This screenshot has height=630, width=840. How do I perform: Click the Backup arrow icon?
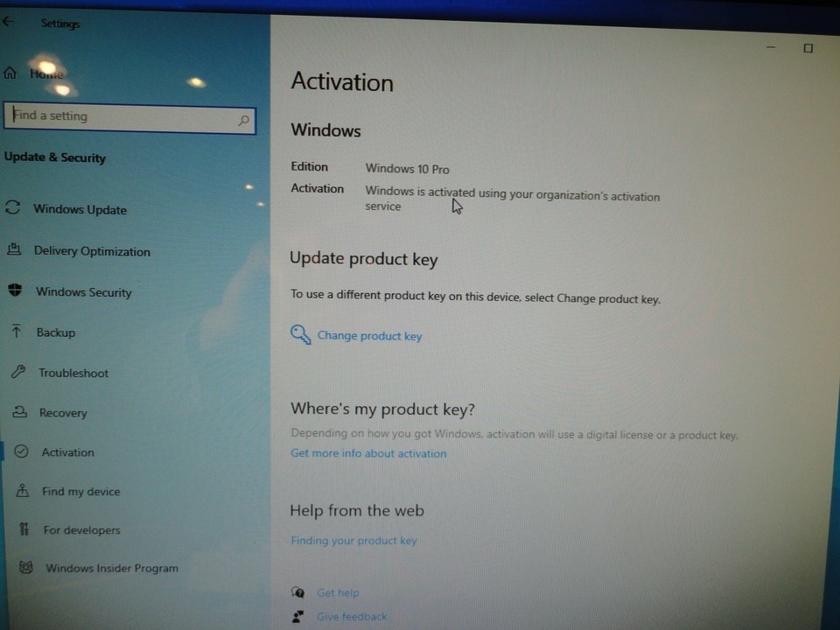17,332
